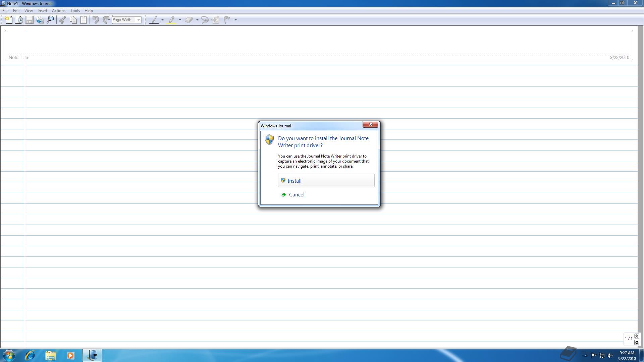Click the 9/22/2010 note date
644x362 pixels.
pyautogui.click(x=620, y=57)
